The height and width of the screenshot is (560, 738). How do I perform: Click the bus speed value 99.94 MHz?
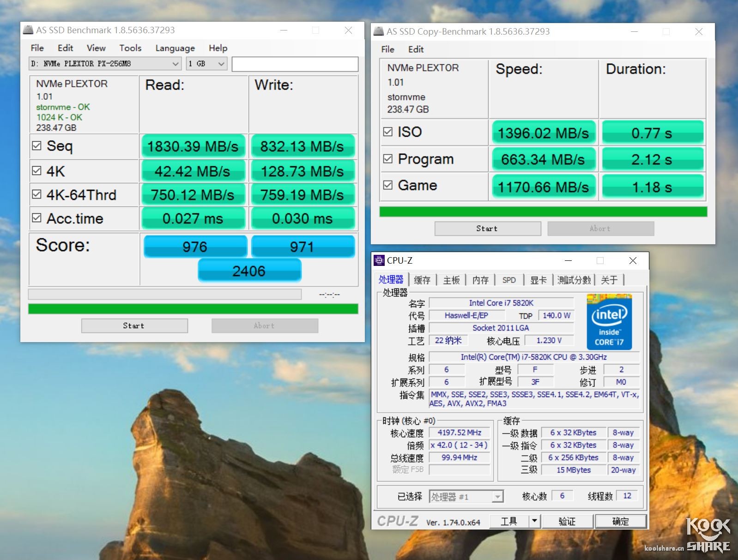coord(460,458)
